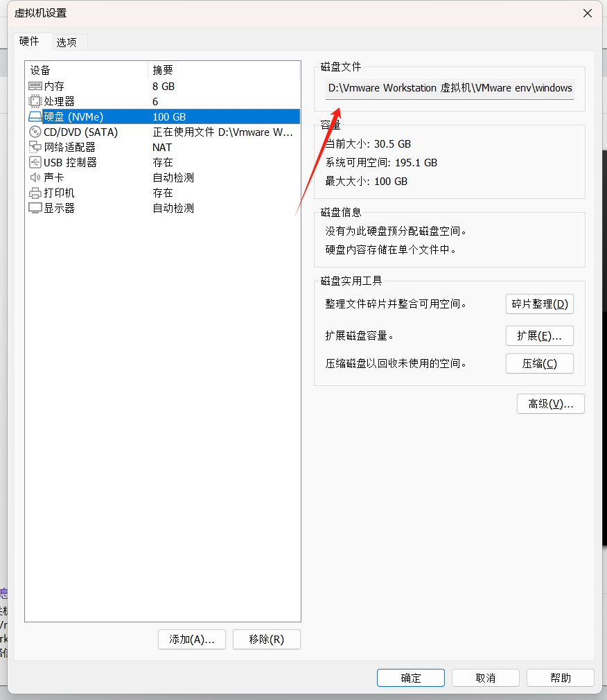
Task: Click the network adapter (网络适配器) icon
Action: click(35, 147)
